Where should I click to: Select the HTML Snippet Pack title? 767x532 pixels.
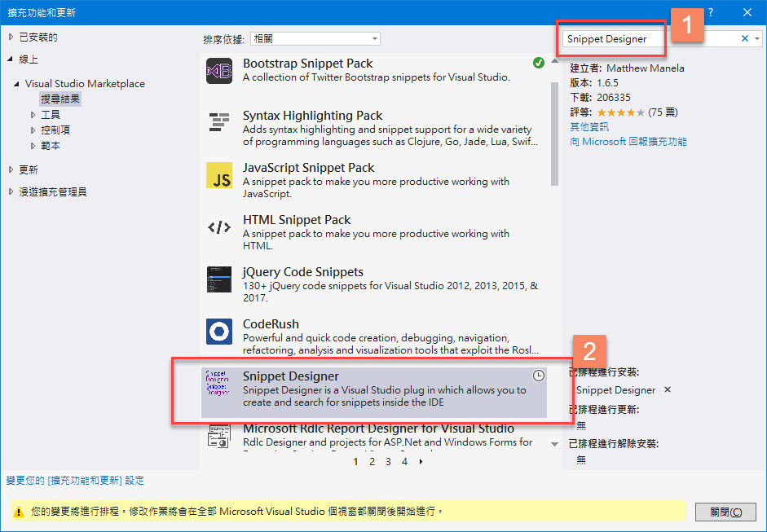click(x=297, y=220)
